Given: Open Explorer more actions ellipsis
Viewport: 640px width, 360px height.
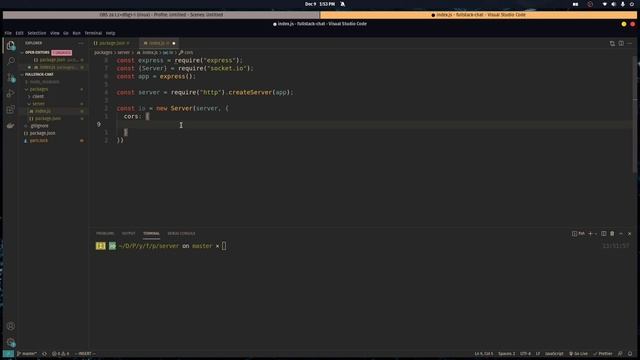Looking at the screenshot, I should click(81, 43).
